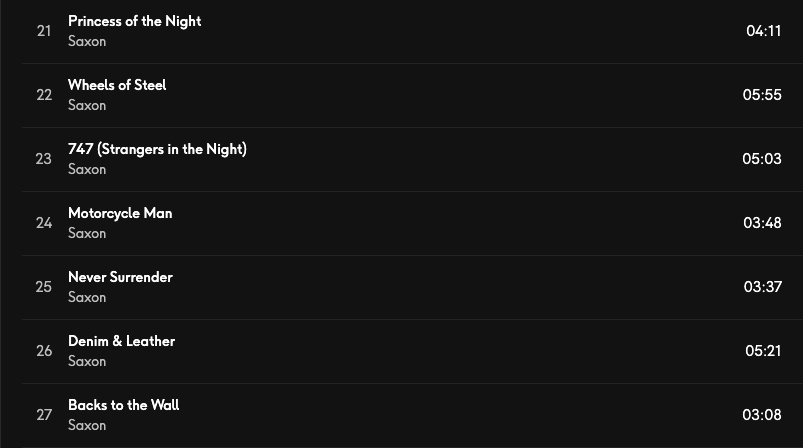Viewport: 803px width, 448px height.
Task: Click track number 21
Action: (x=44, y=31)
